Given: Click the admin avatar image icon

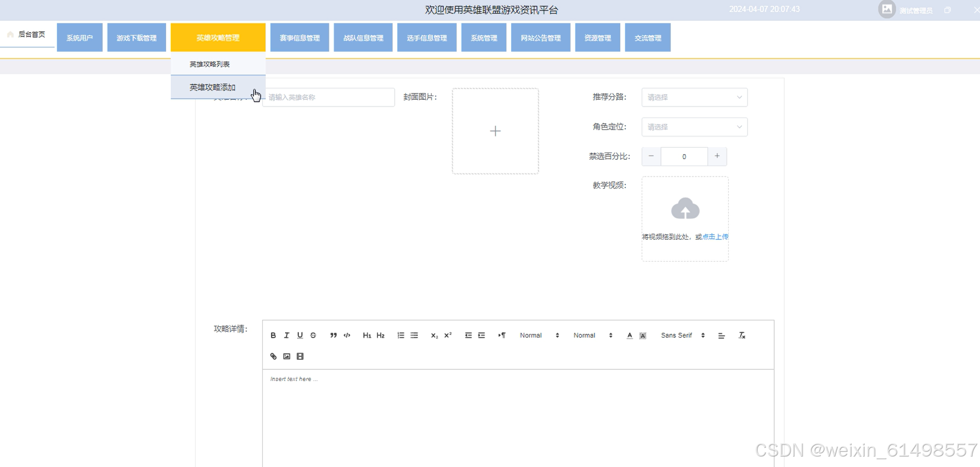Looking at the screenshot, I should (887, 9).
